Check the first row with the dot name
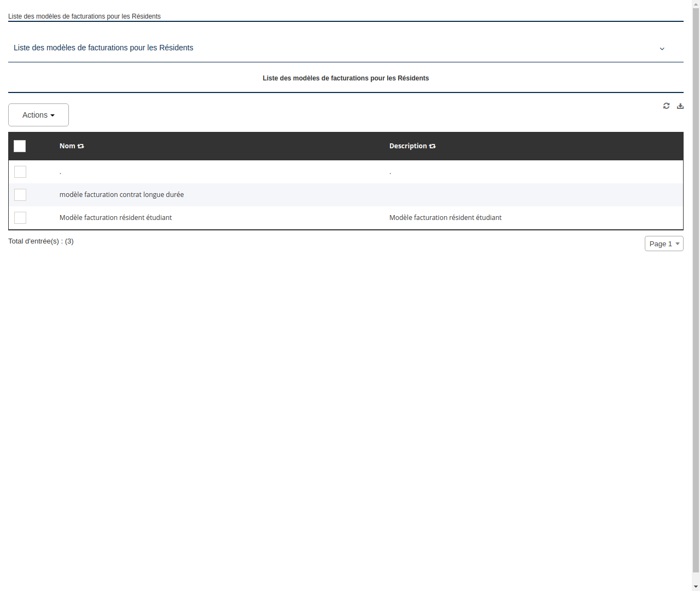The width and height of the screenshot is (700, 591). tap(20, 172)
